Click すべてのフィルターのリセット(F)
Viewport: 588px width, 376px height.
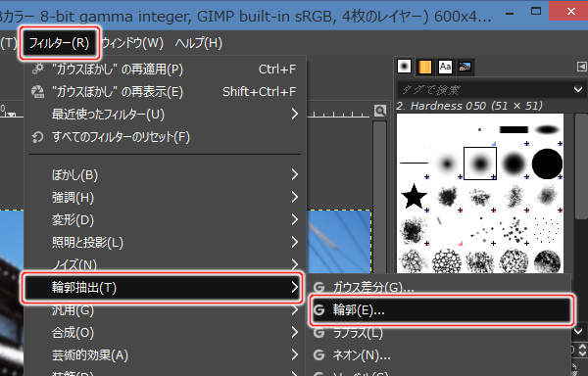click(x=165, y=137)
